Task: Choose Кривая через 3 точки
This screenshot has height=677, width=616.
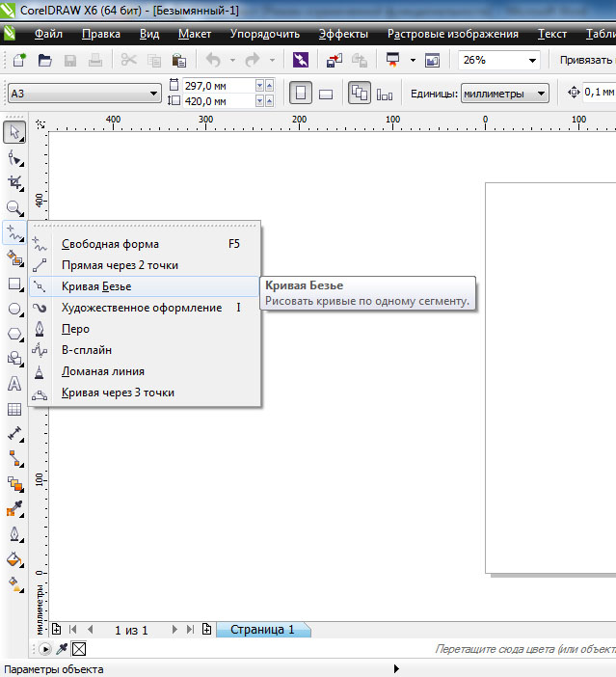Action: pyautogui.click(x=145, y=393)
